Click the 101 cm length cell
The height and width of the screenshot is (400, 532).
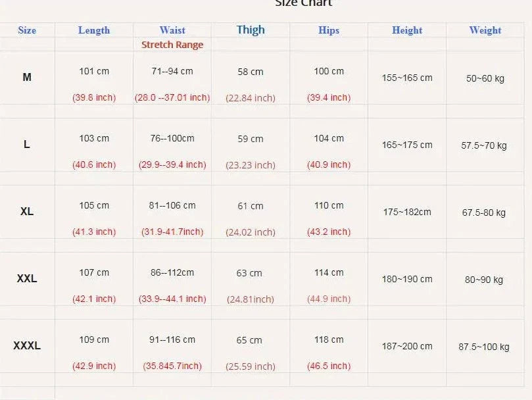tap(94, 71)
